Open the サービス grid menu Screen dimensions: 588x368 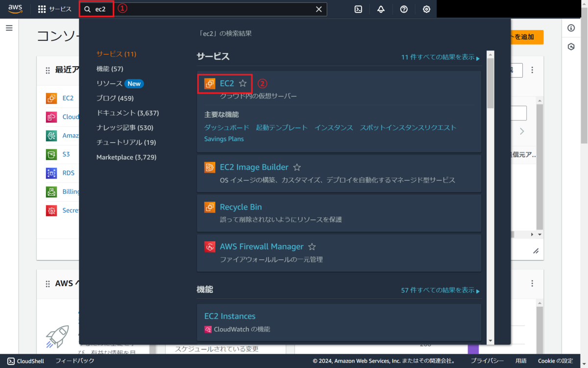(54, 9)
